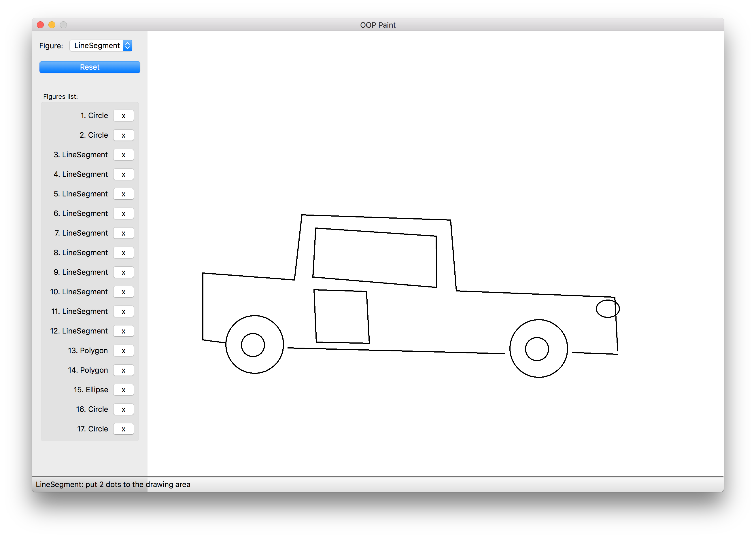Delete 11. LineSegment via x button

click(123, 311)
